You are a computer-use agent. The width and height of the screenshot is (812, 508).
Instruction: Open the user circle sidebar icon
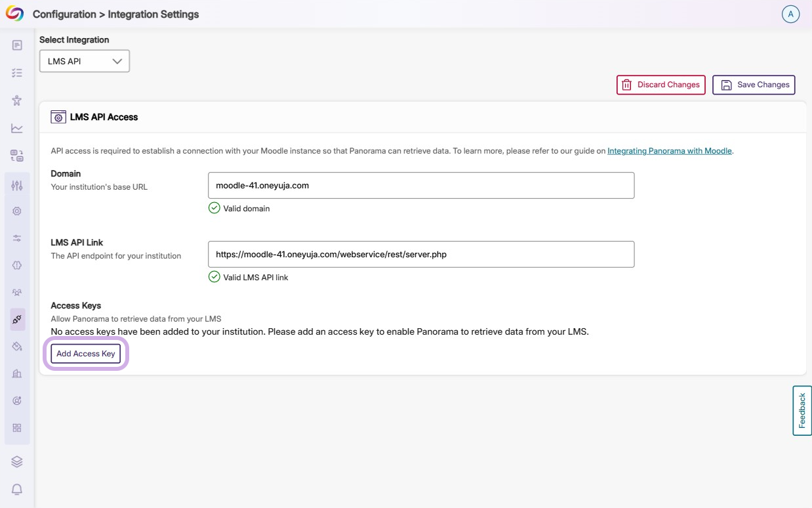(x=17, y=400)
